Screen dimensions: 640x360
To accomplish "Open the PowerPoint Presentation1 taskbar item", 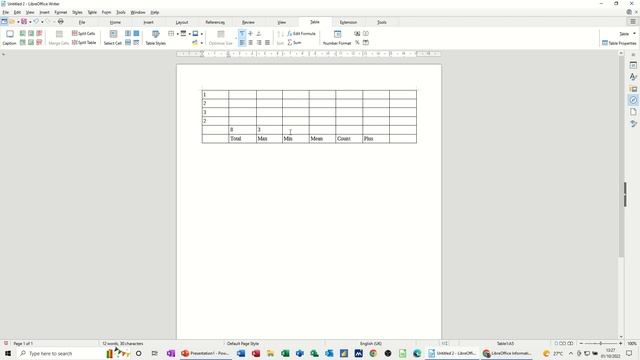I will click(x=207, y=353).
